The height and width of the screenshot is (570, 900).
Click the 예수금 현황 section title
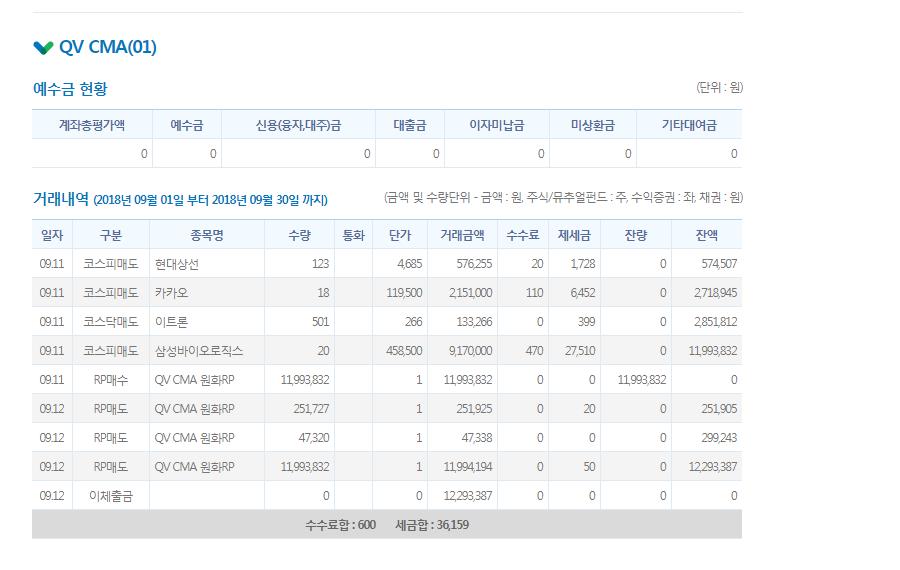click(x=70, y=89)
